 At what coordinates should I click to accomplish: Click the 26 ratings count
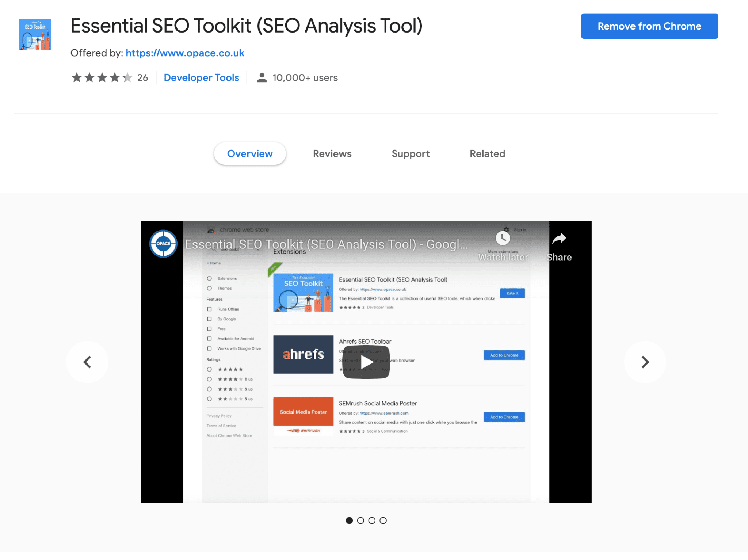tap(142, 77)
